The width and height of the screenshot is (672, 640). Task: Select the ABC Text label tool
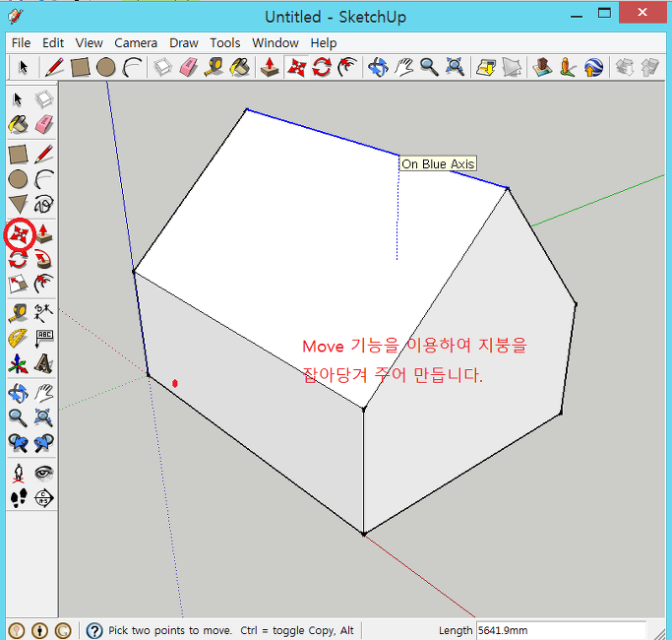click(x=43, y=339)
